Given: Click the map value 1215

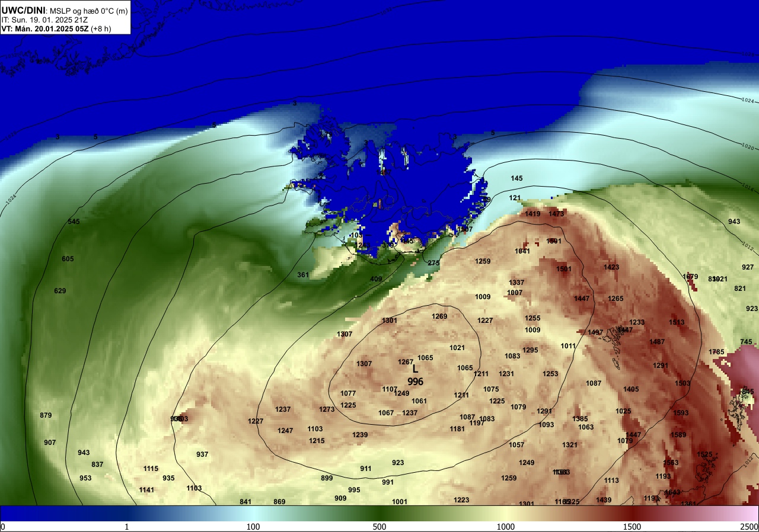Looking at the screenshot, I should pyautogui.click(x=317, y=441).
